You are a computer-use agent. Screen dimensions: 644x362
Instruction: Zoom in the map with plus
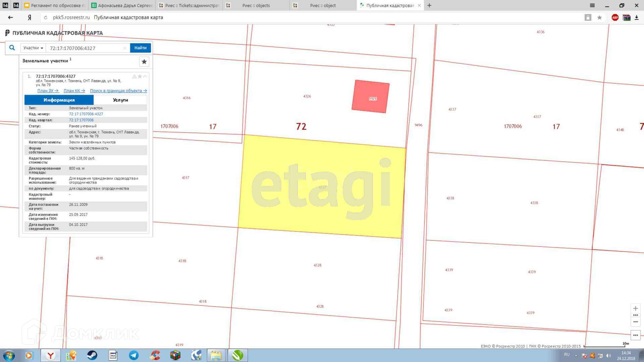coord(635,308)
